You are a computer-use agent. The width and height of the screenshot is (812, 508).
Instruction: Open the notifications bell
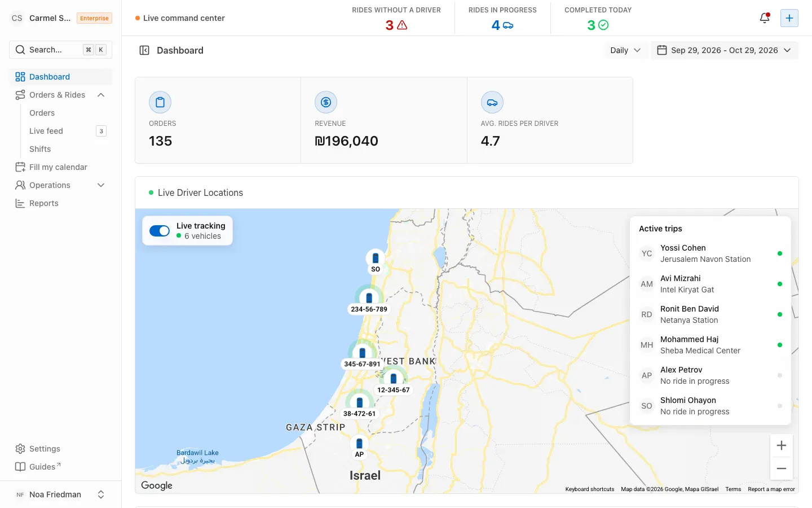click(765, 18)
